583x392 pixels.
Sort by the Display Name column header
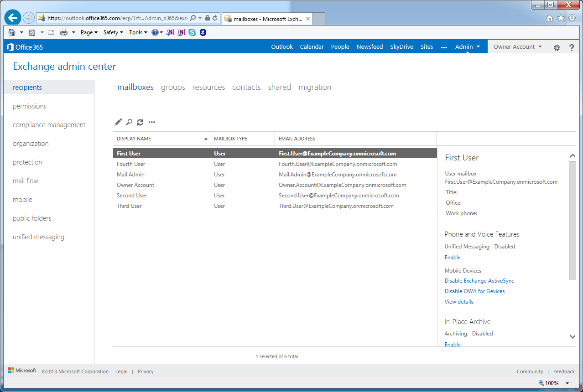point(134,139)
